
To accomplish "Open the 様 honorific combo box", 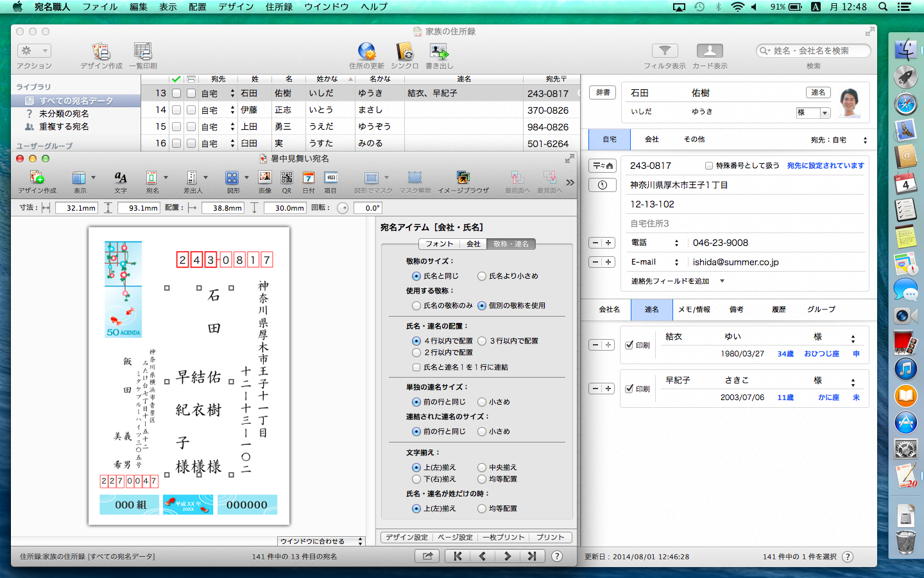I will pyautogui.click(x=813, y=112).
